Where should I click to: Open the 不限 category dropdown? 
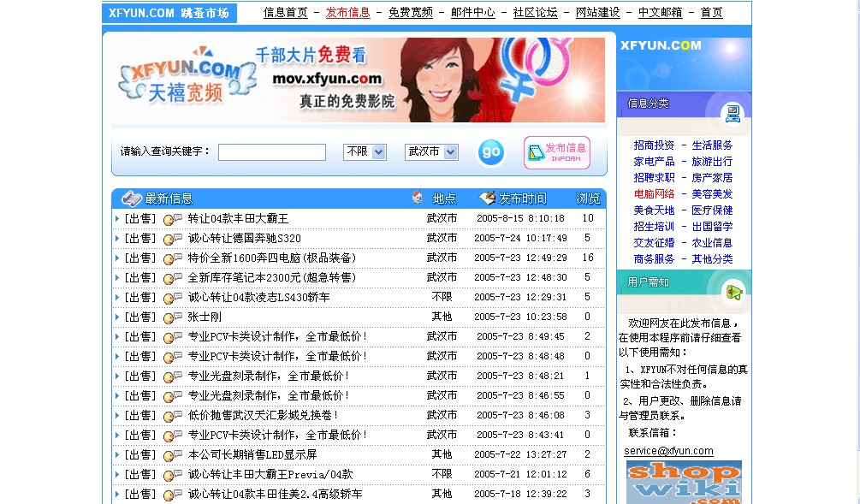tap(365, 152)
